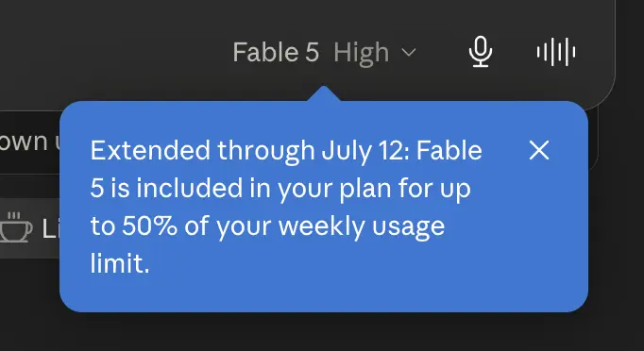Click the dark background below the tooltip
Screen dimensions: 644x351
[322, 332]
